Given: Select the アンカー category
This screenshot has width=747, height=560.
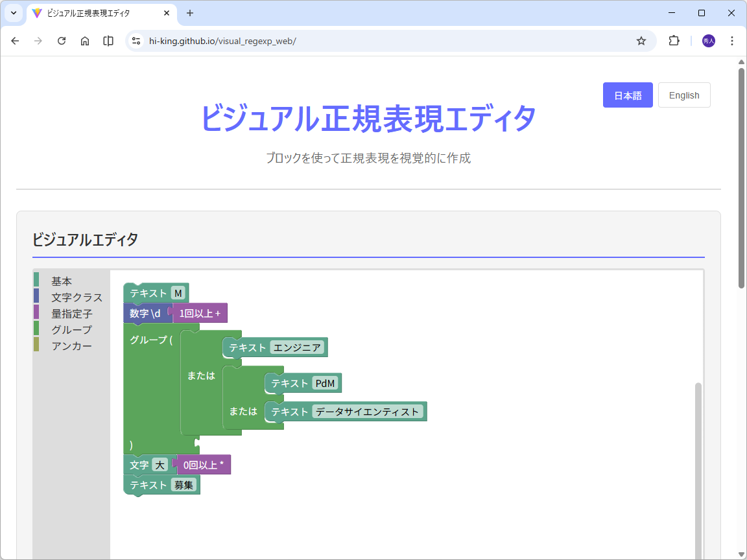Looking at the screenshot, I should 71,345.
